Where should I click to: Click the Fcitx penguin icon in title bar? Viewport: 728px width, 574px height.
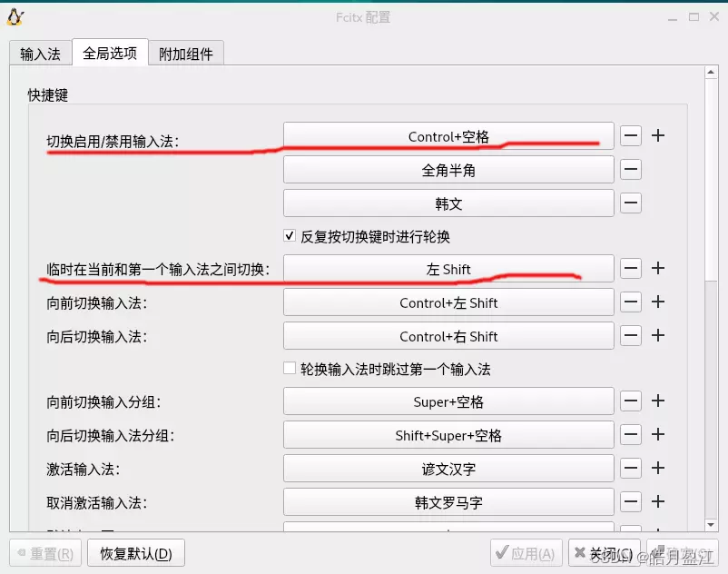pyautogui.click(x=15, y=17)
